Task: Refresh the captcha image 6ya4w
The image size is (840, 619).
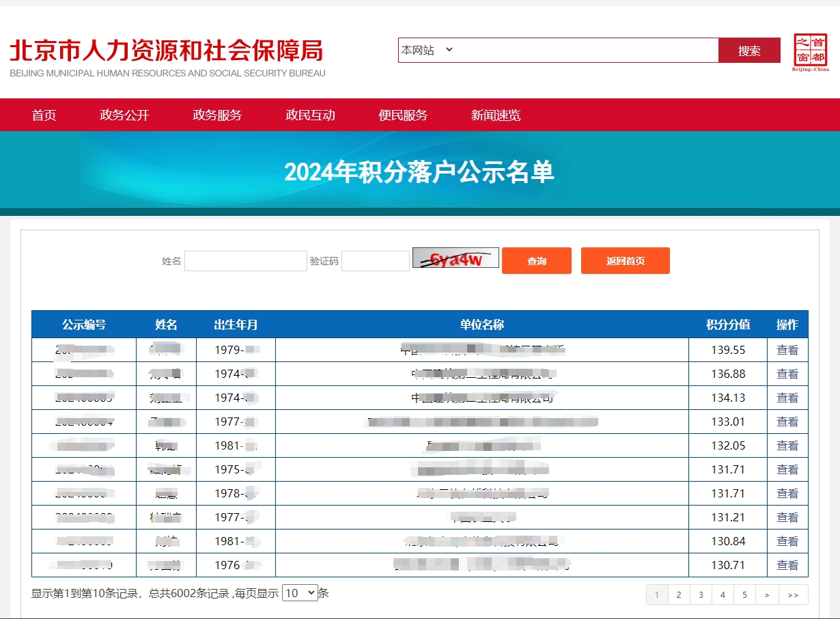Action: [x=456, y=258]
